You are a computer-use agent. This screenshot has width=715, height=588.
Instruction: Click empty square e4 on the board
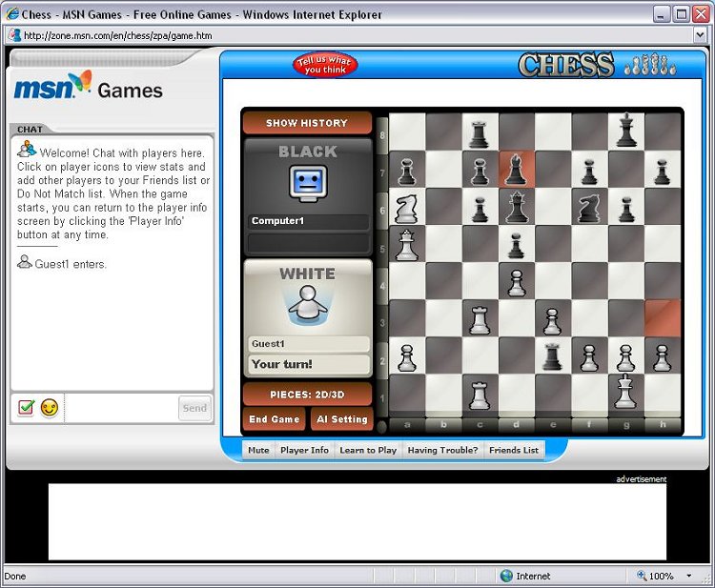(x=553, y=281)
